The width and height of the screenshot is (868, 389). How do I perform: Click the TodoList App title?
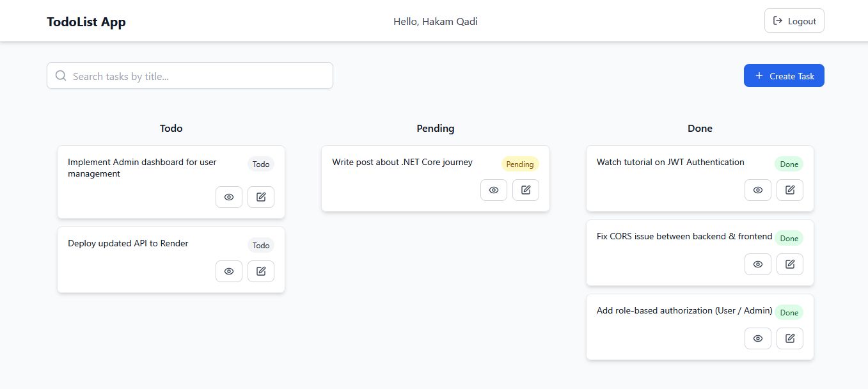[86, 22]
